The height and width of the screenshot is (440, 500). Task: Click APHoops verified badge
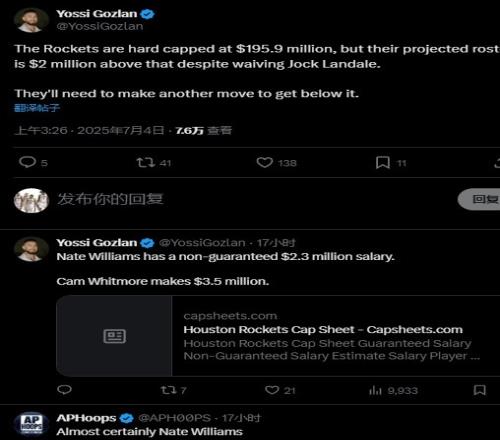tap(126, 418)
